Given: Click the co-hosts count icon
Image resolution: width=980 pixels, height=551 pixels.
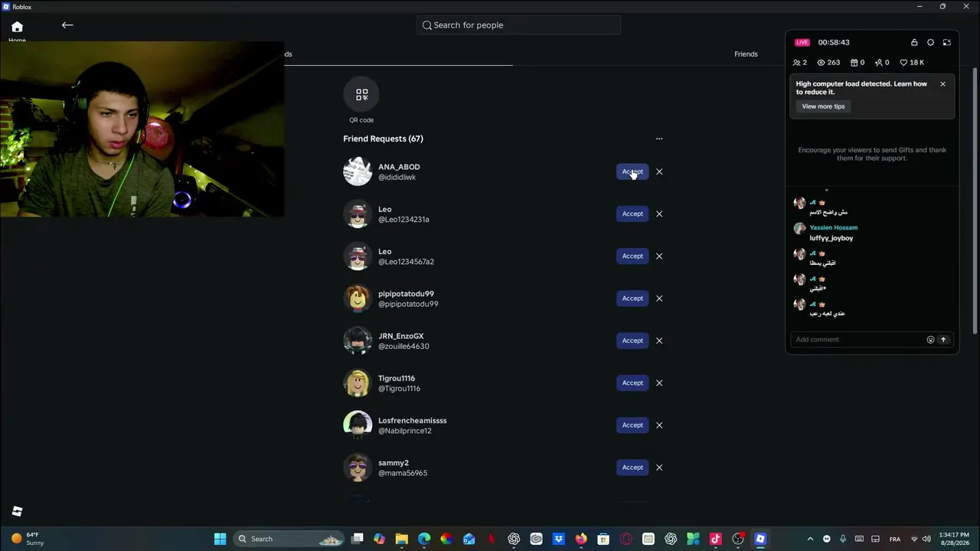Looking at the screenshot, I should (797, 63).
